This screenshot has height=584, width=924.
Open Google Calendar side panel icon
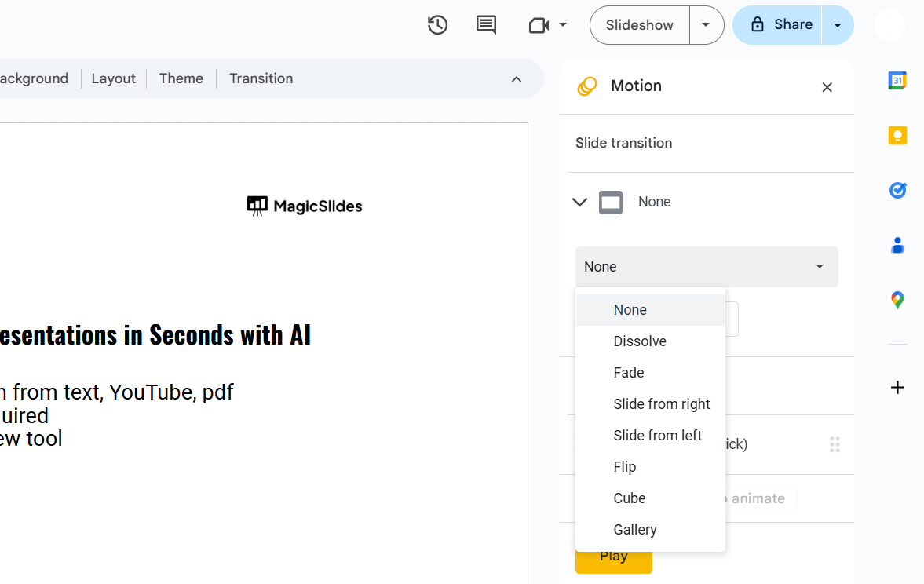pos(897,80)
